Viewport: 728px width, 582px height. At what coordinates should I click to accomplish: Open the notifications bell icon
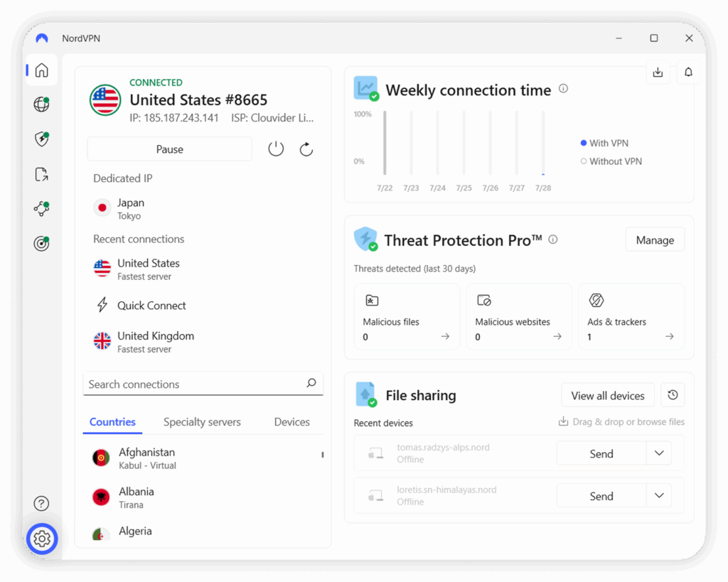click(x=688, y=72)
